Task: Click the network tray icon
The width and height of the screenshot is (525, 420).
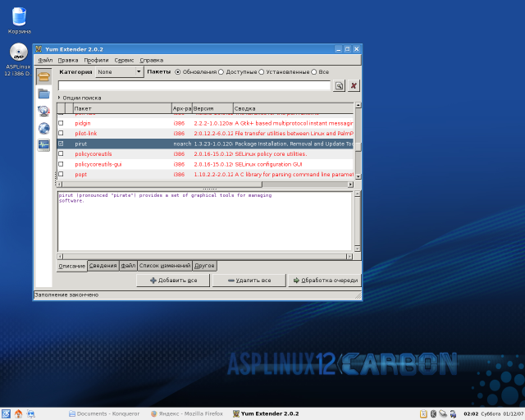Action: (443, 414)
